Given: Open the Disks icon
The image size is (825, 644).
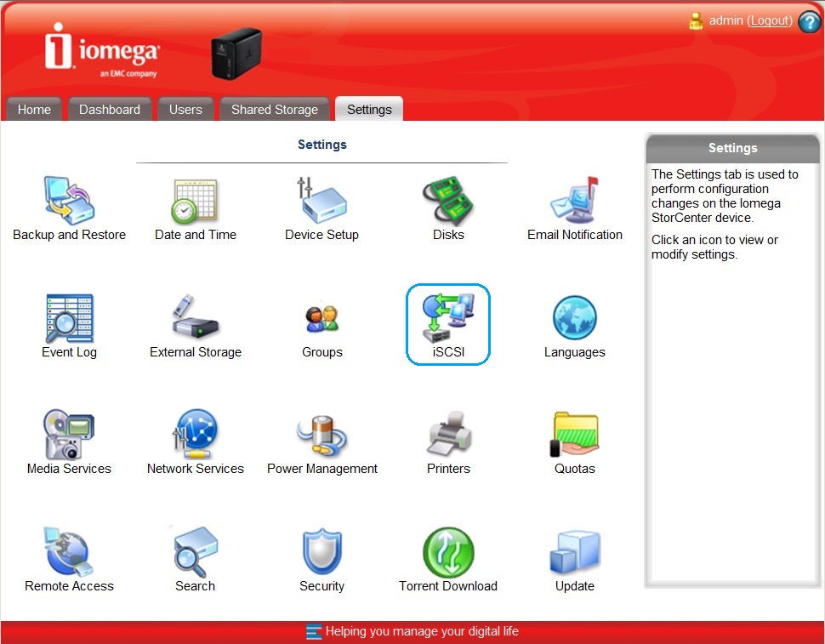Looking at the screenshot, I should [x=448, y=201].
